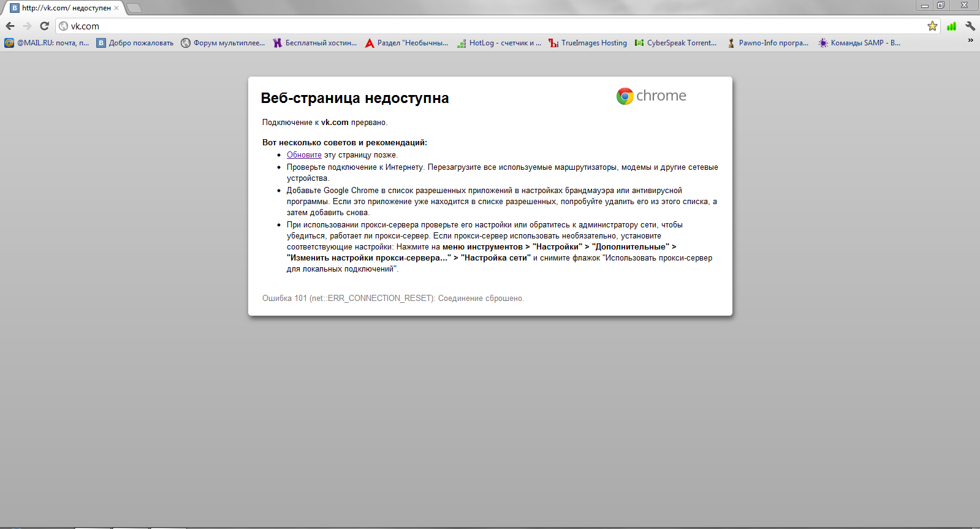The image size is (980, 529).
Task: Open the 'Форум мультиплее...' bookmark
Action: tap(223, 43)
